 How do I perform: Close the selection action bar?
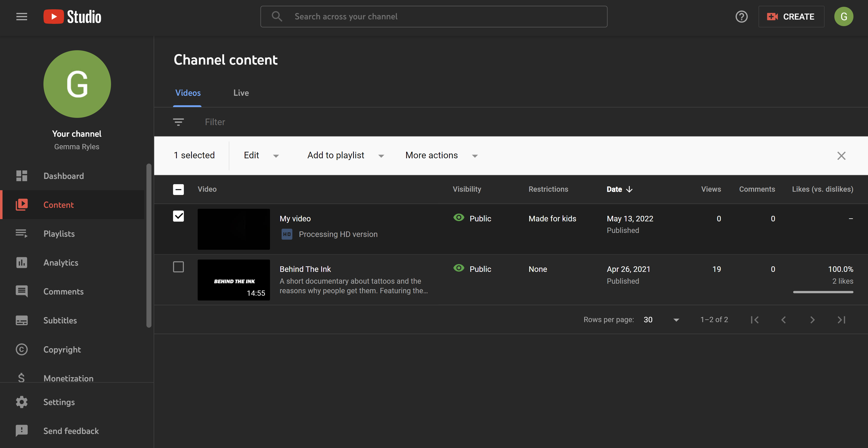click(841, 155)
